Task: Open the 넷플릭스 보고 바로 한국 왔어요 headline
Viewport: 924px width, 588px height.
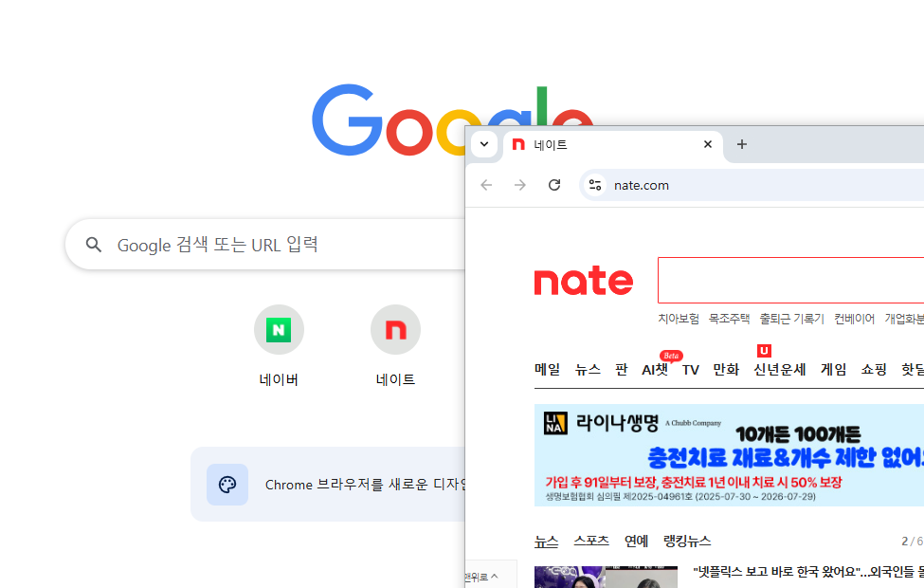Action: [808, 572]
